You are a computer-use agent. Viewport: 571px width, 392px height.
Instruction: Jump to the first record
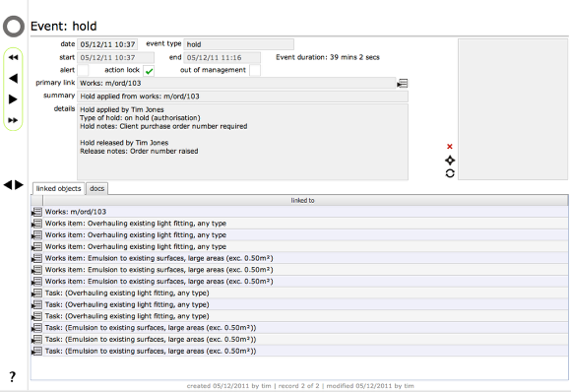[x=13, y=57]
